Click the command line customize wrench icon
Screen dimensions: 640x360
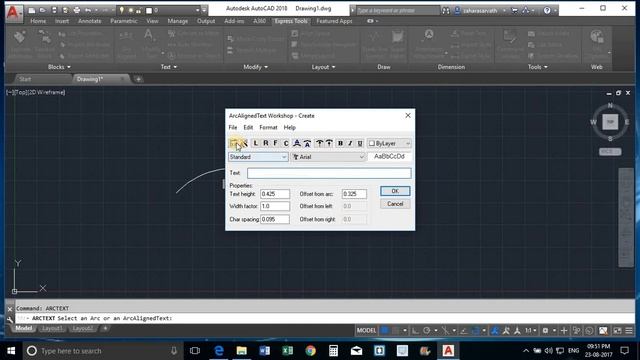(x=10, y=319)
